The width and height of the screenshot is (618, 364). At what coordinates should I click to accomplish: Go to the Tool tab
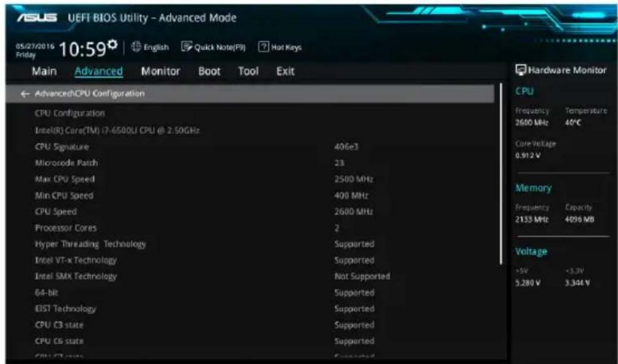(x=248, y=72)
